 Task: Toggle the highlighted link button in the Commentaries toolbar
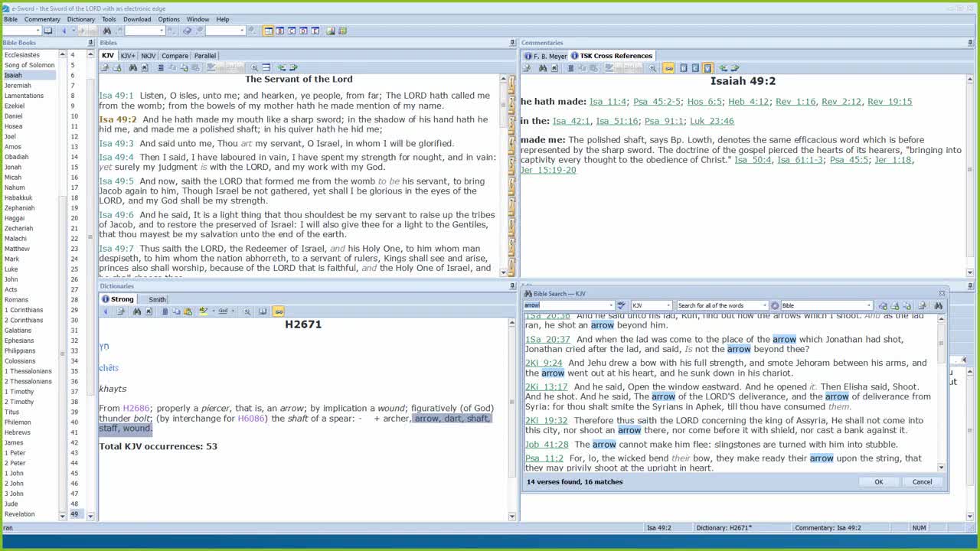668,68
